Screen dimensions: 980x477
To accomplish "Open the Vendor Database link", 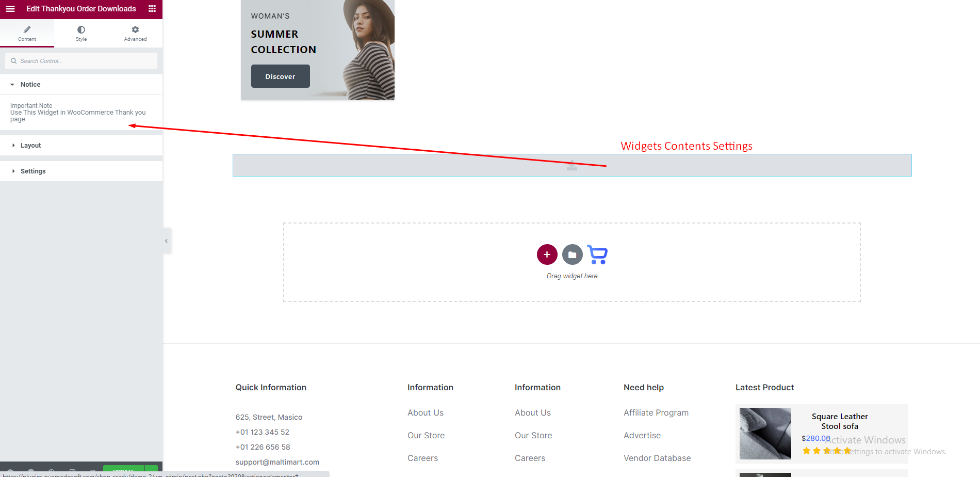I will [657, 458].
